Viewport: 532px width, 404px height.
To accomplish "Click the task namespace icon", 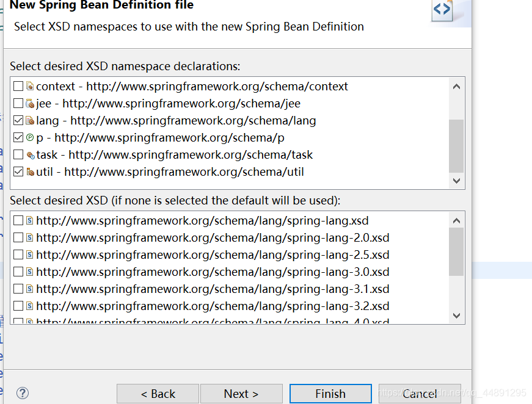I will 30,155.
